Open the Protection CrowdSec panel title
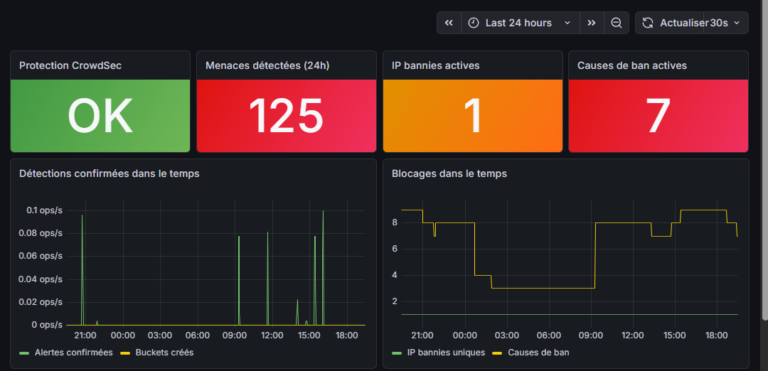The height and width of the screenshot is (371, 768). tap(70, 66)
